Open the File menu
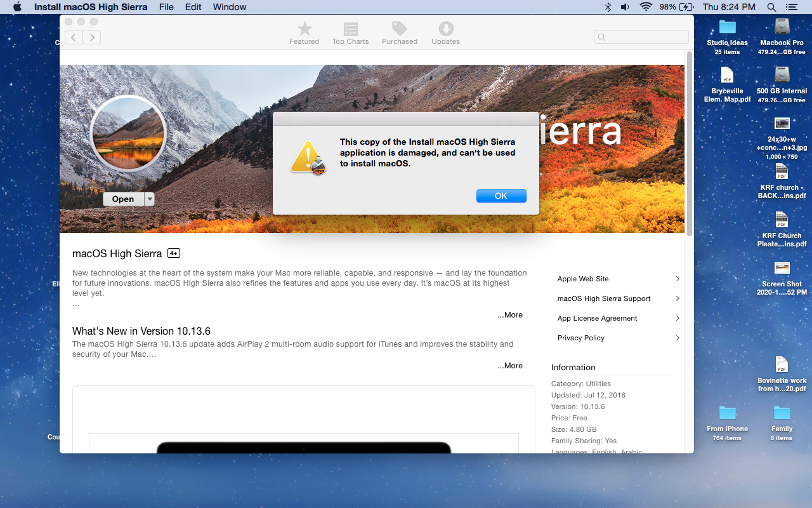Viewport: 812px width, 508px height. [166, 7]
